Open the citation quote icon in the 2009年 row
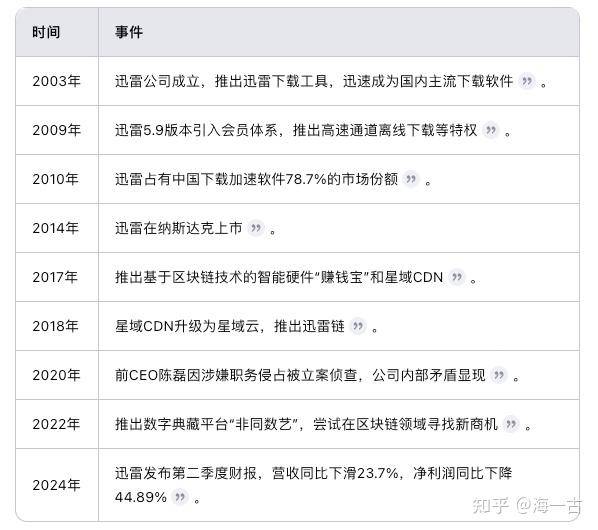Viewport: 598px width, 530px height. pos(491,130)
